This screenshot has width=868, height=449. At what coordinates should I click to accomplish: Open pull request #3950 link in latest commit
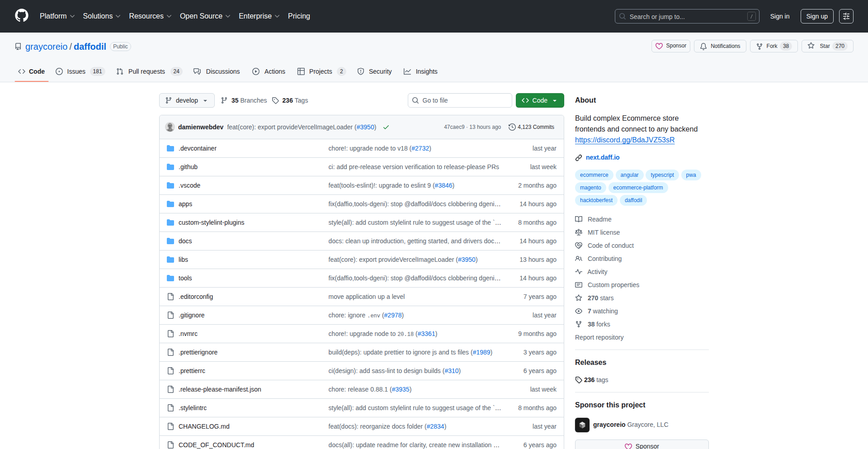click(365, 127)
